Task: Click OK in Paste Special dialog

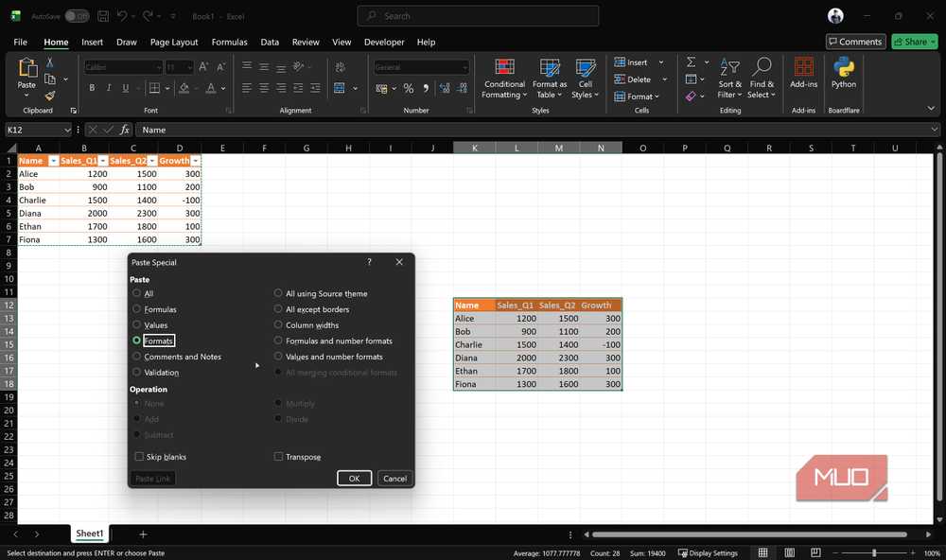Action: coord(354,478)
